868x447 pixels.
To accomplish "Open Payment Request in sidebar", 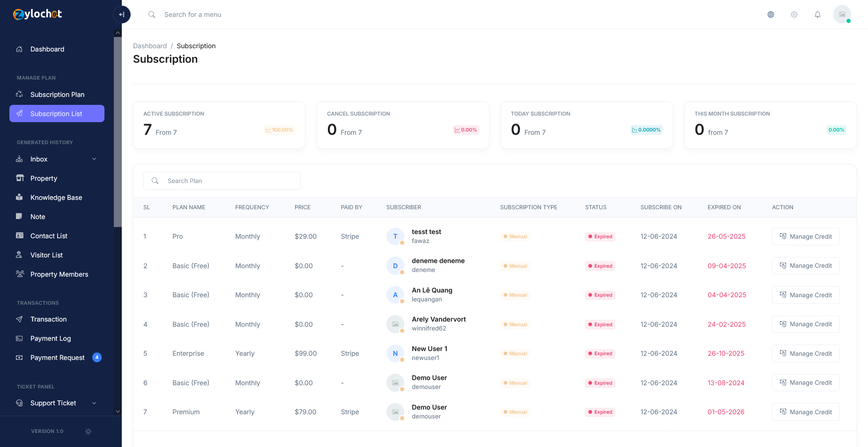I will click(x=57, y=358).
